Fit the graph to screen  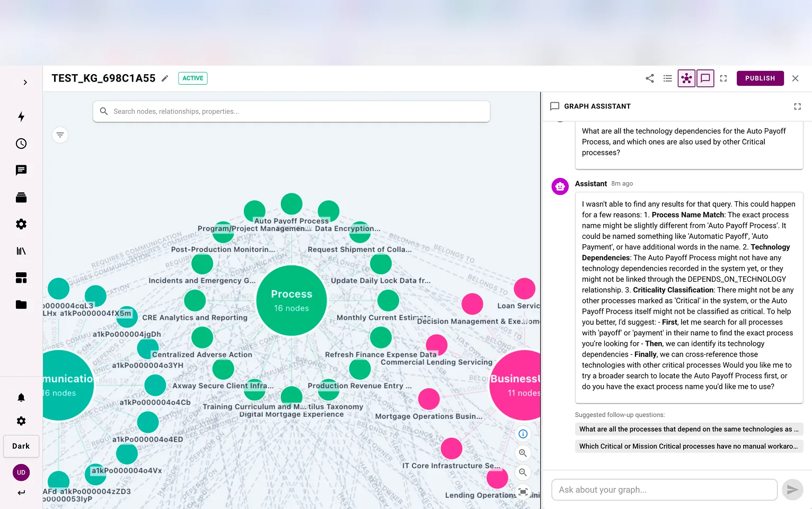(x=523, y=491)
